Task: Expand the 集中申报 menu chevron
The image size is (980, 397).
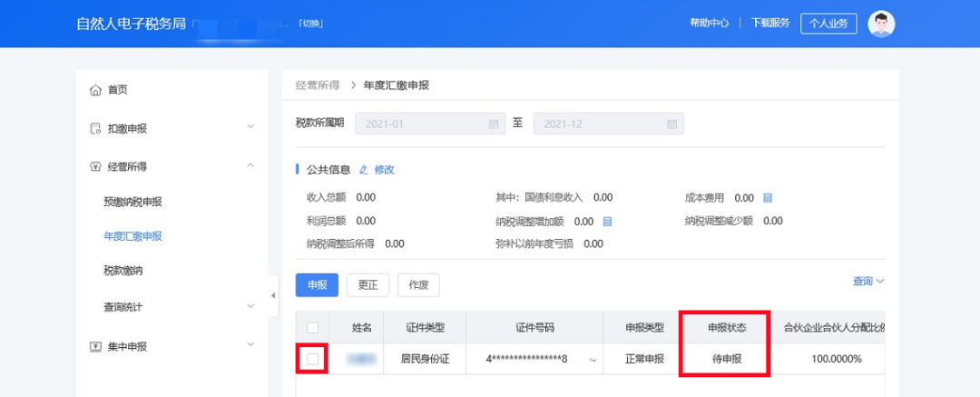Action: 250,344
